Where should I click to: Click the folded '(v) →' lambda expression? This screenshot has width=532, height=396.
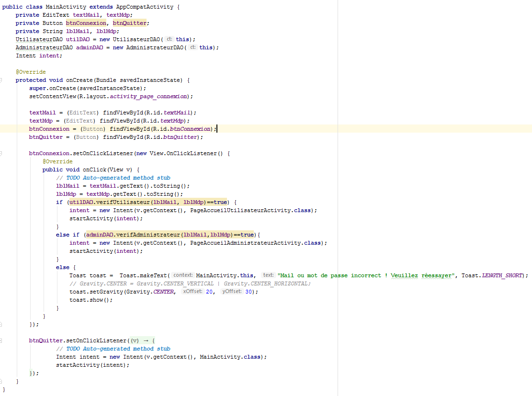(x=140, y=340)
